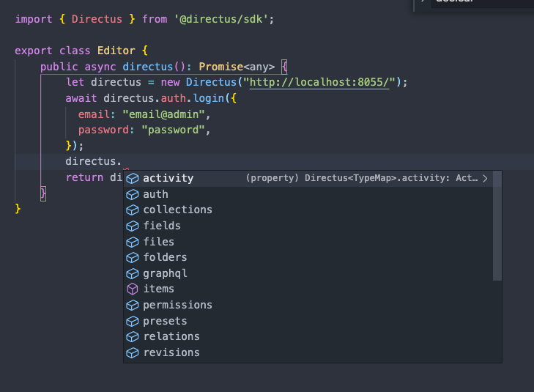Click the revisions suggestion cube icon
This screenshot has height=392, width=534.
coord(133,353)
